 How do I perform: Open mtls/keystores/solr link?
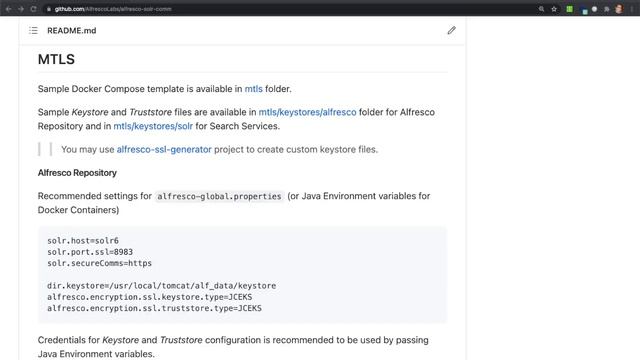coord(153,126)
